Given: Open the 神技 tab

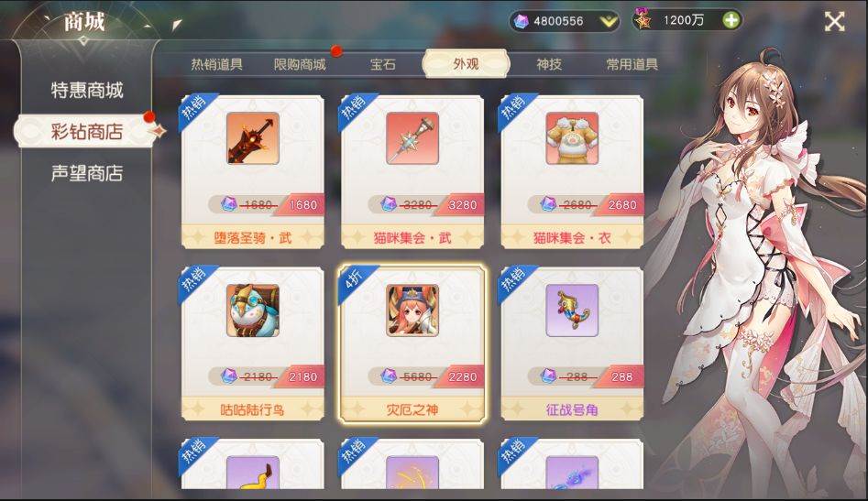Looking at the screenshot, I should [x=549, y=64].
